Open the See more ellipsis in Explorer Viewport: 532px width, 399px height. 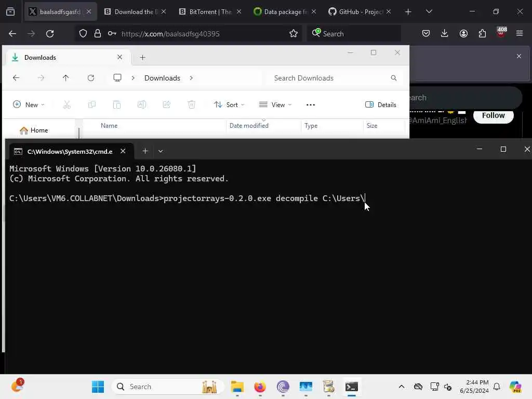tap(311, 104)
